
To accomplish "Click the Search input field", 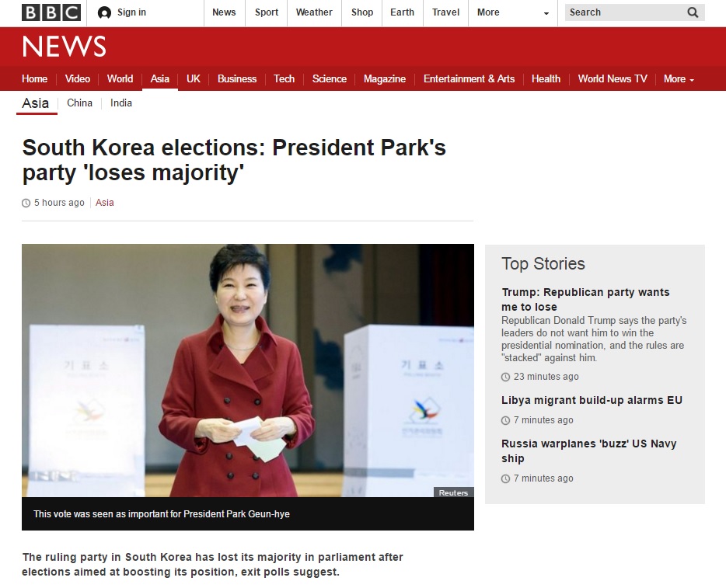I will (625, 12).
